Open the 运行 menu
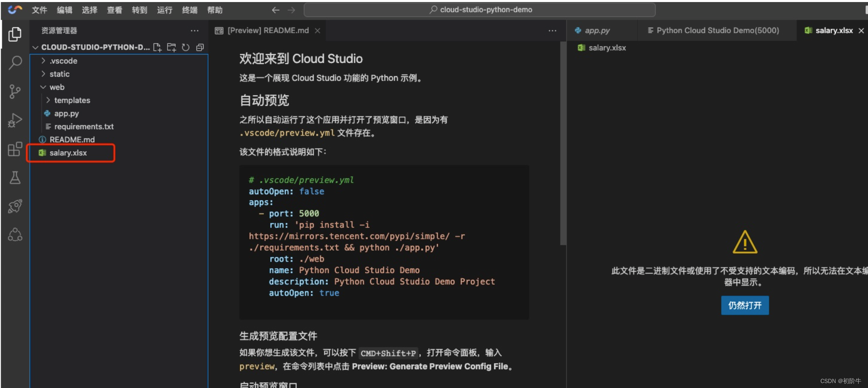Screen dimensions: 868x388 tap(165, 10)
